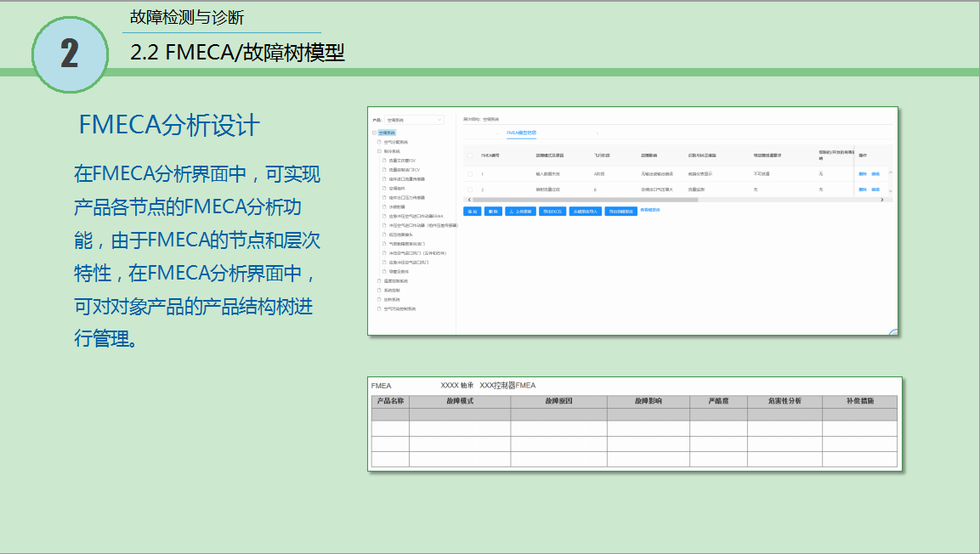Tick checkbox for FMEA row 2
This screenshot has width=980, height=554.
470,189
